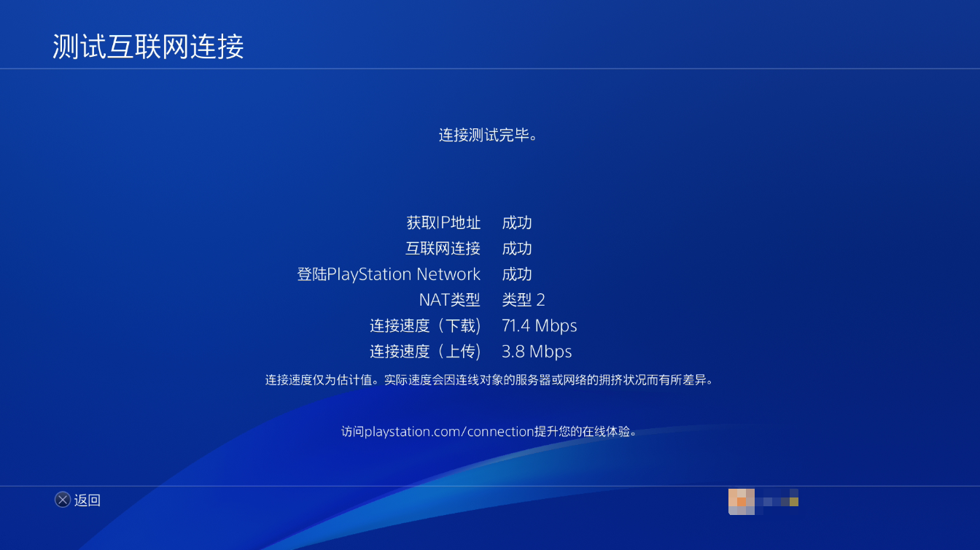Click 登陆PlayStation Network label
Viewport: 980px width, 550px height.
389,274
